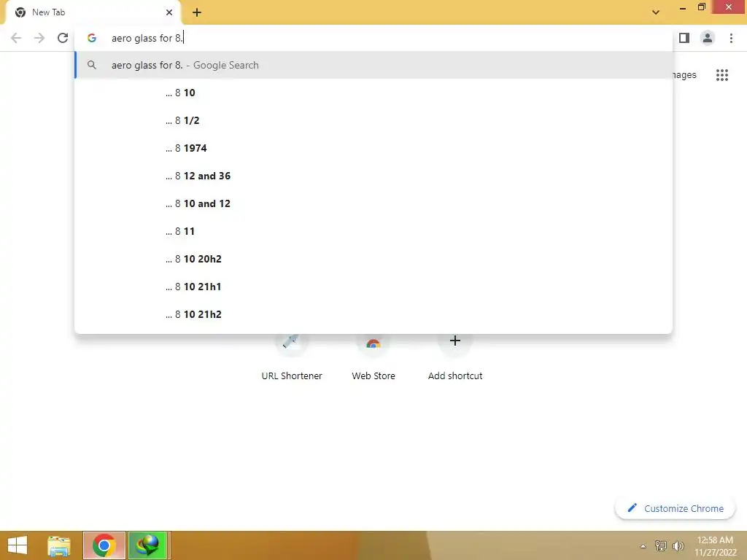Go forward using the forward arrow
Viewport: 747px width, 560px height.
pyautogui.click(x=39, y=38)
